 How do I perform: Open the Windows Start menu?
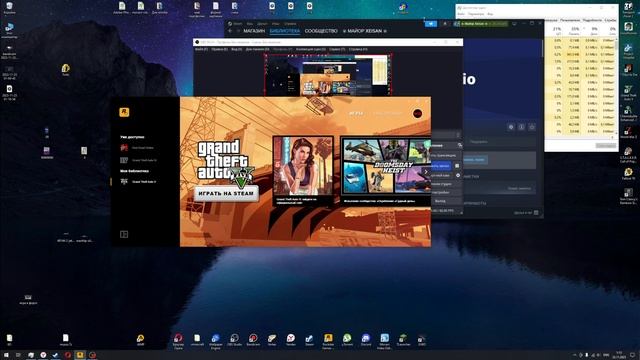tap(6, 355)
